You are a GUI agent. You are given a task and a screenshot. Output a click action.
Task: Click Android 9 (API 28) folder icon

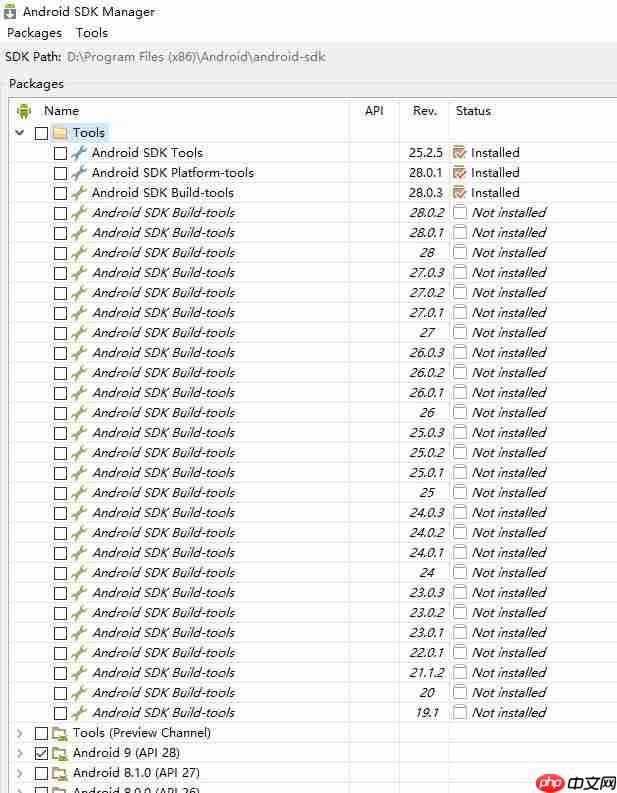pyautogui.click(x=60, y=753)
